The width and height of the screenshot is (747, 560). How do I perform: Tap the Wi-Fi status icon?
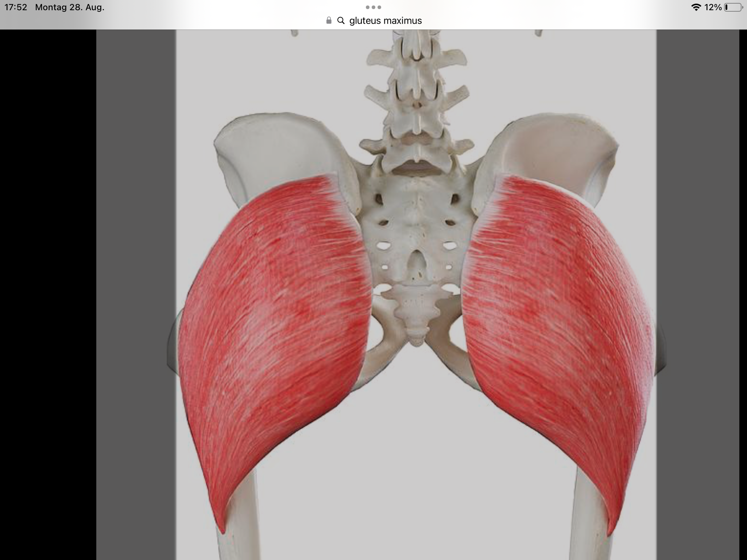coord(696,7)
